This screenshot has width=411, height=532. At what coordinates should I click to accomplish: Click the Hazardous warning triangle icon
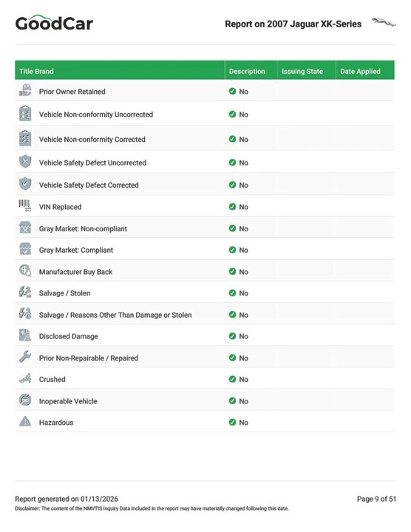point(25,421)
